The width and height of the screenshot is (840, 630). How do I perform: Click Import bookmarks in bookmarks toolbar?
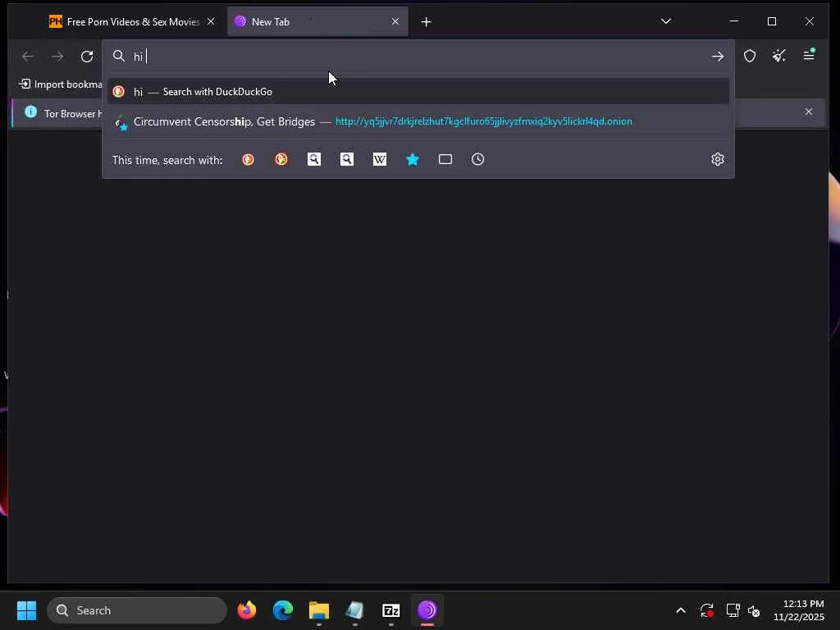tap(60, 84)
